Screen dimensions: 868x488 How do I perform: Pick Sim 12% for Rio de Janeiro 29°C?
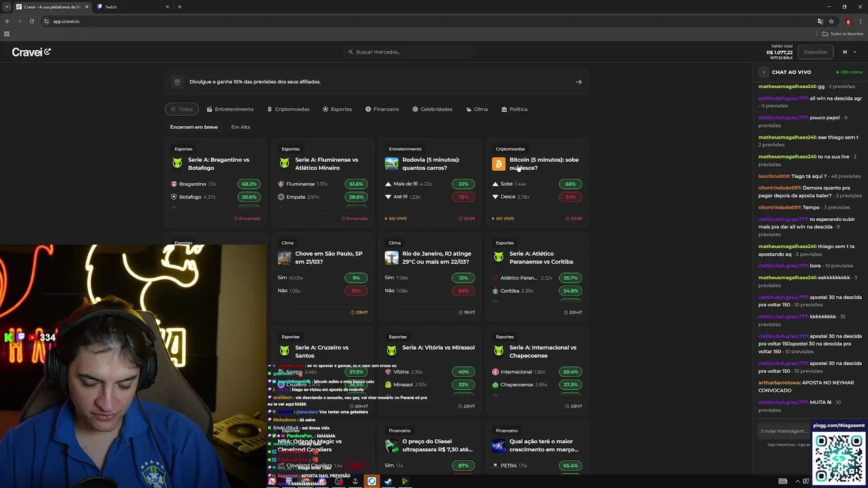click(x=463, y=278)
